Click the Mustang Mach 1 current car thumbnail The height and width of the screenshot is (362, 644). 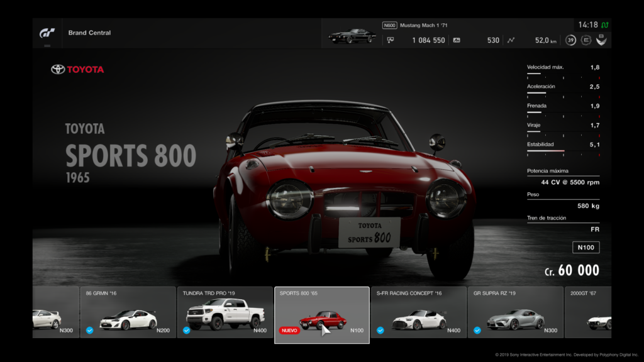pos(352,35)
